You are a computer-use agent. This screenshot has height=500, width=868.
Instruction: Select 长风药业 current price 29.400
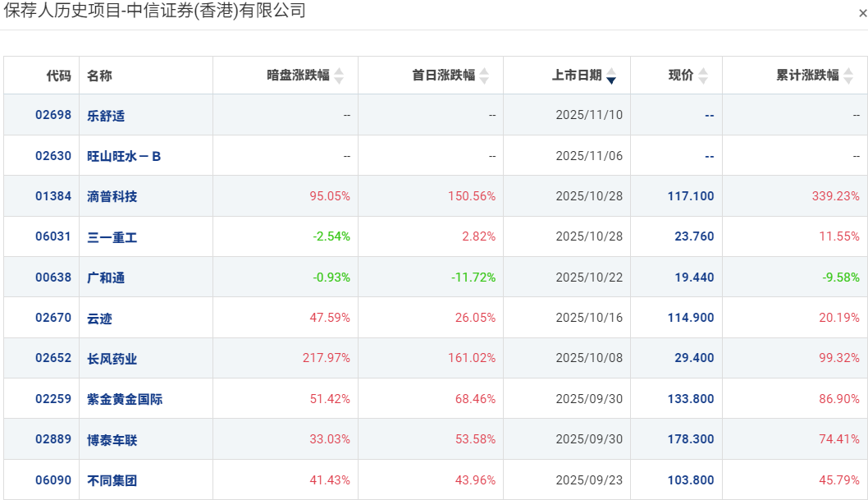694,358
